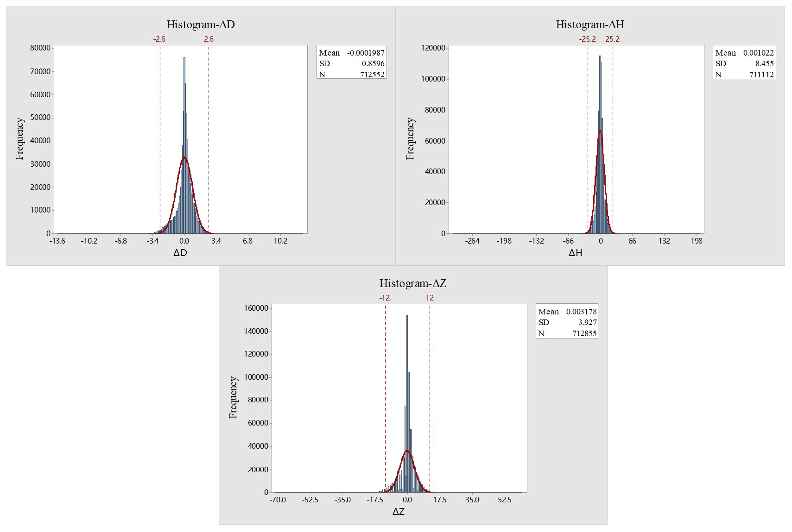Select the ΔZ statistics legend box
The height and width of the screenshot is (532, 792).
coord(567,321)
